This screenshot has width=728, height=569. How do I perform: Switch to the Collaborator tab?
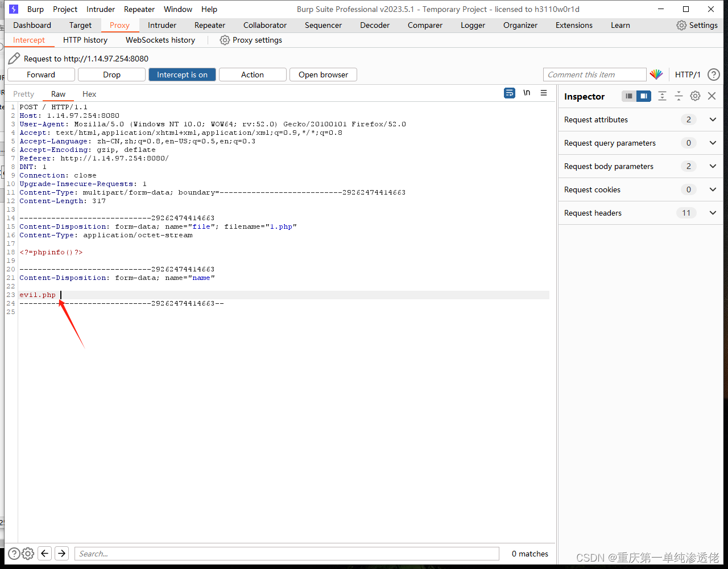pyautogui.click(x=265, y=25)
